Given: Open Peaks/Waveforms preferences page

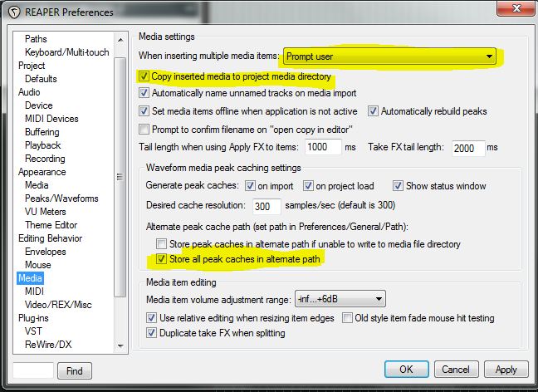Looking at the screenshot, I should pyautogui.click(x=61, y=198).
